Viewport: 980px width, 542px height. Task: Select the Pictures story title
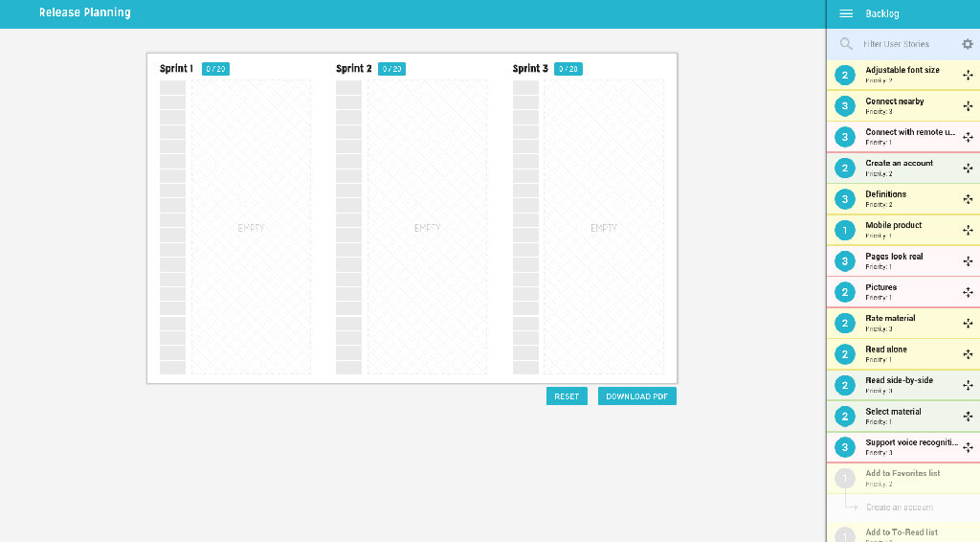pyautogui.click(x=880, y=287)
